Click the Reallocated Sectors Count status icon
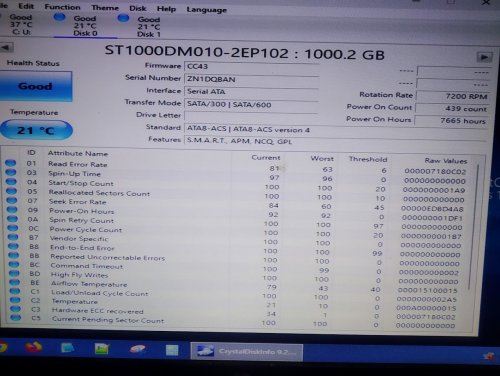Screen dimensions: 500x376 point(12,191)
